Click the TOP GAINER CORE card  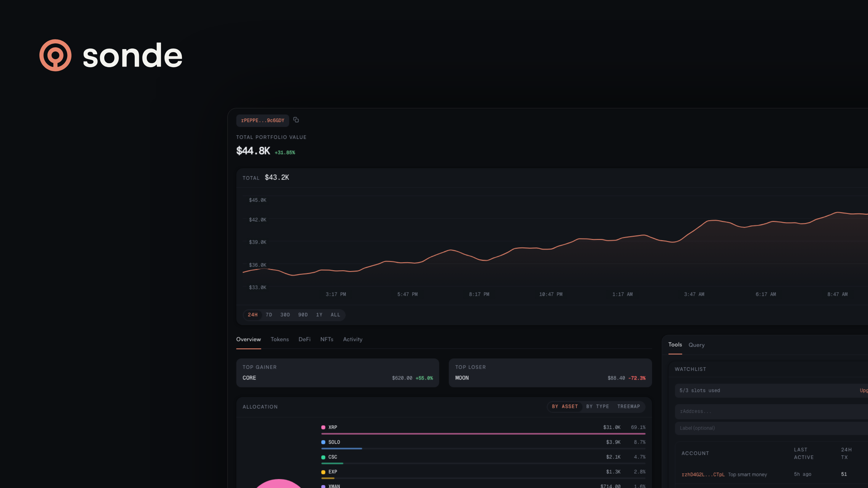coord(338,373)
